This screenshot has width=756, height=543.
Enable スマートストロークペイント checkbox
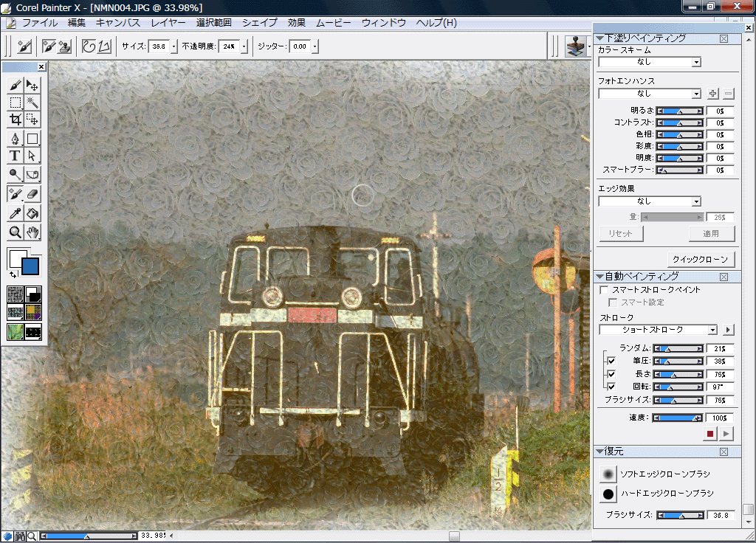click(604, 289)
